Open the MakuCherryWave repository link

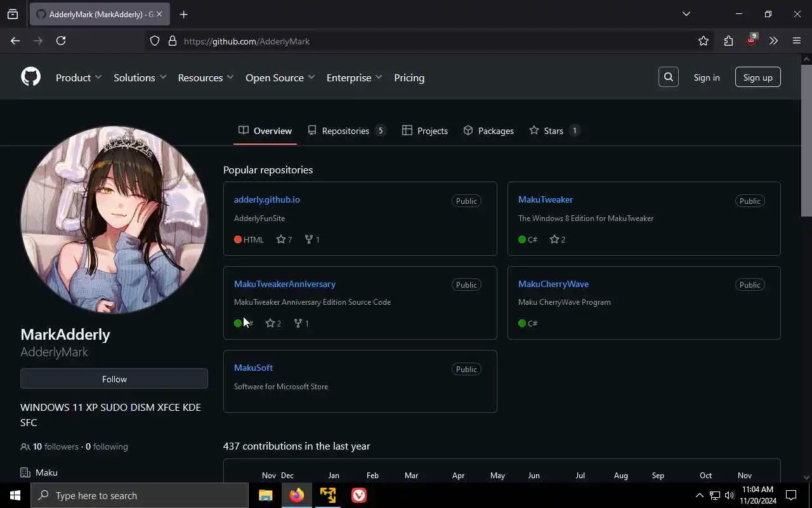pyautogui.click(x=553, y=284)
